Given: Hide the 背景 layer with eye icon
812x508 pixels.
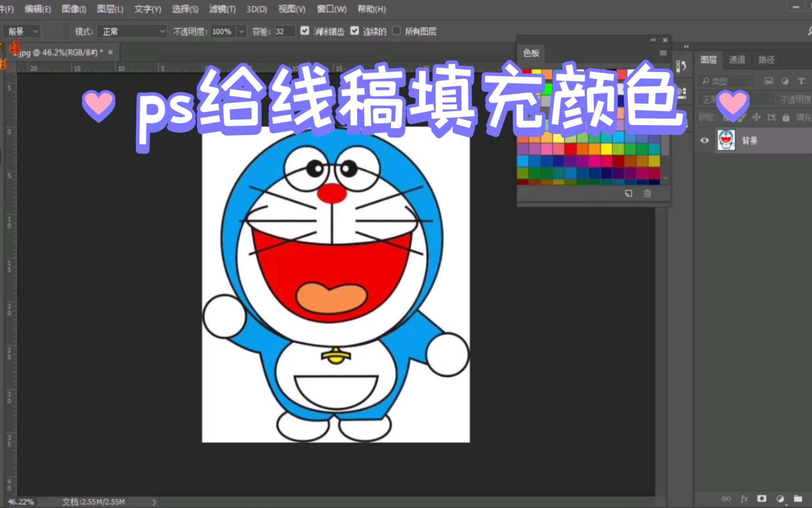Looking at the screenshot, I should [704, 140].
